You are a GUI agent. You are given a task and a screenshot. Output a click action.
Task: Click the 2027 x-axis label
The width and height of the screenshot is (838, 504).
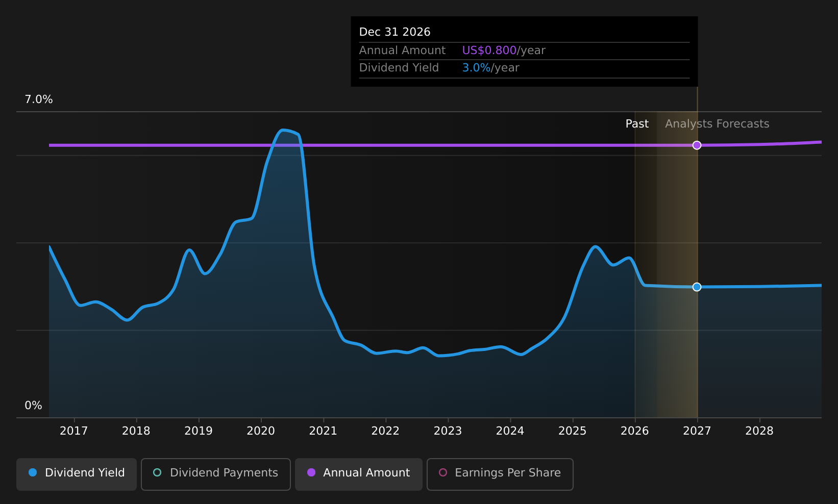(x=697, y=431)
